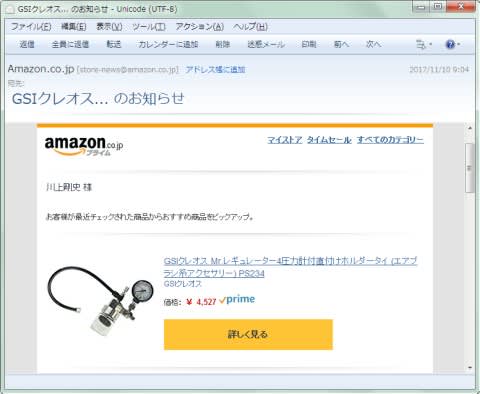Screen dimensions: 480x394
Task: Expand the arrow next to message options icon
Action: 430,44
